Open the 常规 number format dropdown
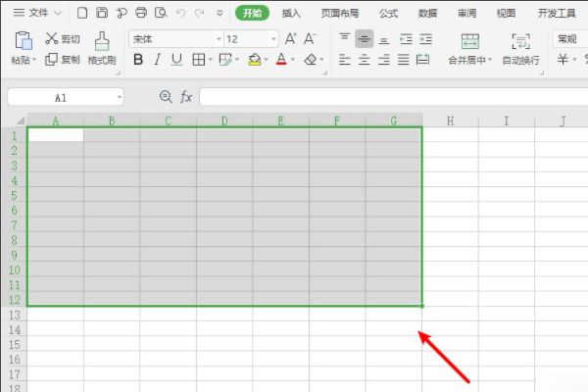Viewport: 588px width, 392px height. (570, 38)
